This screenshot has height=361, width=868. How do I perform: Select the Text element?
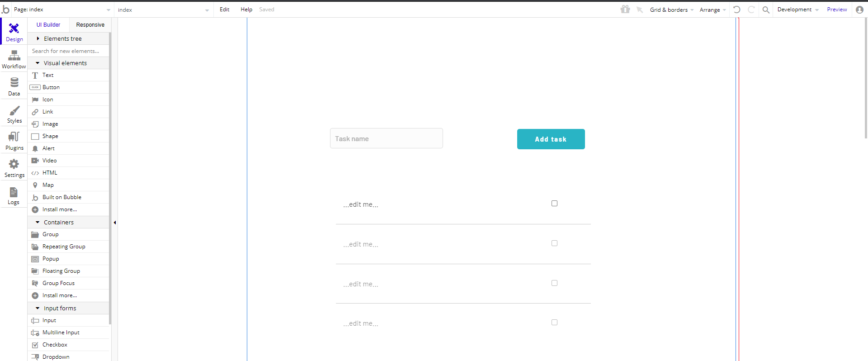coord(68,75)
